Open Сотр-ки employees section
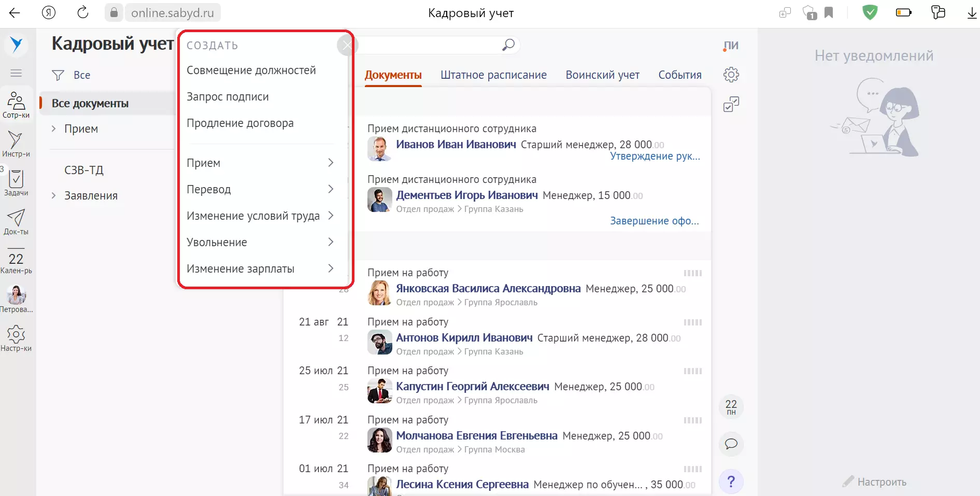The image size is (980, 496). (x=16, y=105)
